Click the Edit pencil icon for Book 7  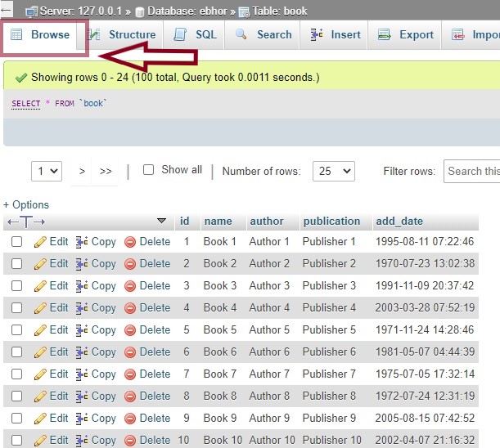40,374
